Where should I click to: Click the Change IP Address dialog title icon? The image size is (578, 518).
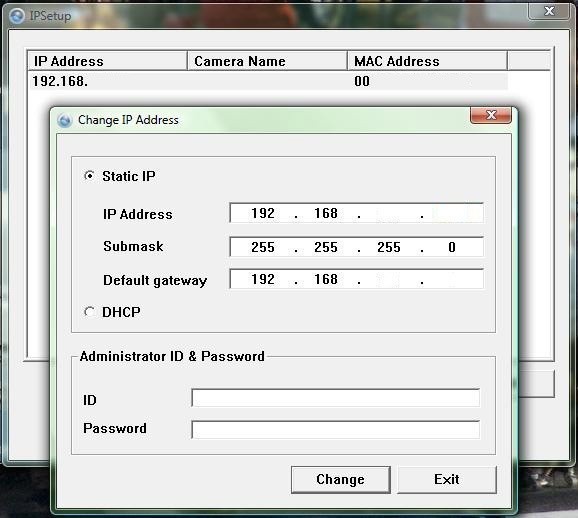click(65, 120)
